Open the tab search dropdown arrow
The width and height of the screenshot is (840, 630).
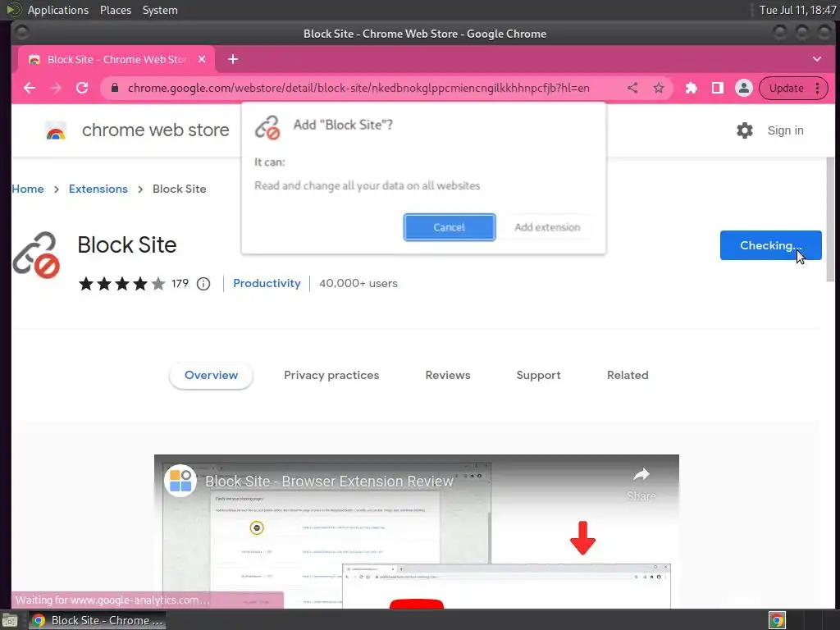pos(817,59)
